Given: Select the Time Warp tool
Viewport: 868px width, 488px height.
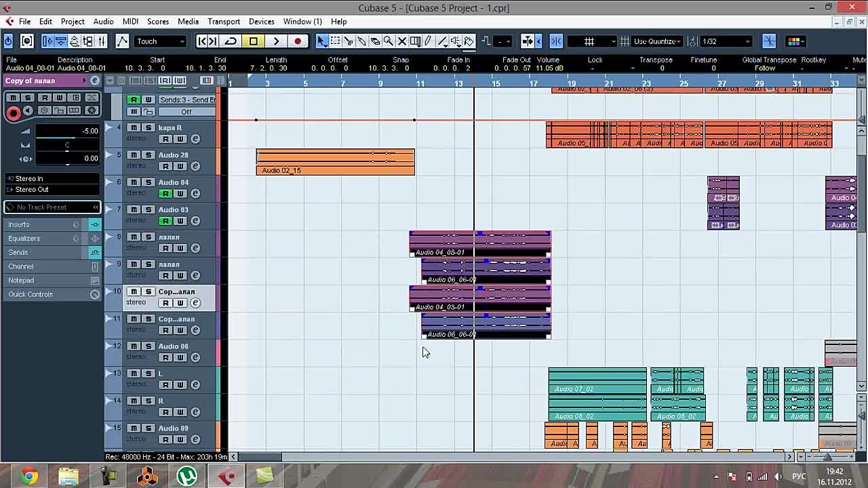Looking at the screenshot, I should point(415,41).
